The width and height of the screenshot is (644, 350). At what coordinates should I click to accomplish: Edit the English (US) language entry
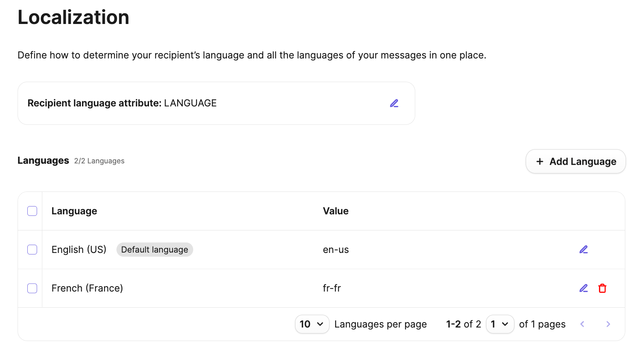click(583, 249)
